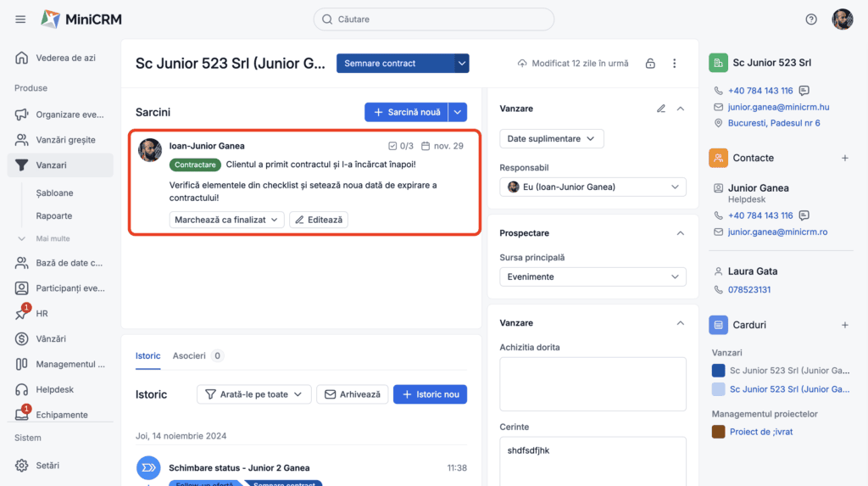This screenshot has width=868, height=486.
Task: Collapse the lower Vanzare panel with Achizitia dorita
Action: [x=681, y=323]
